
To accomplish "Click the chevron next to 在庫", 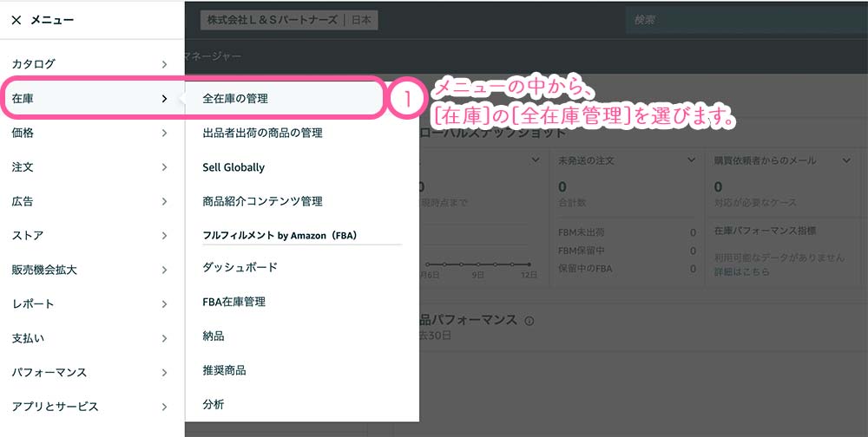I will pyautogui.click(x=164, y=99).
